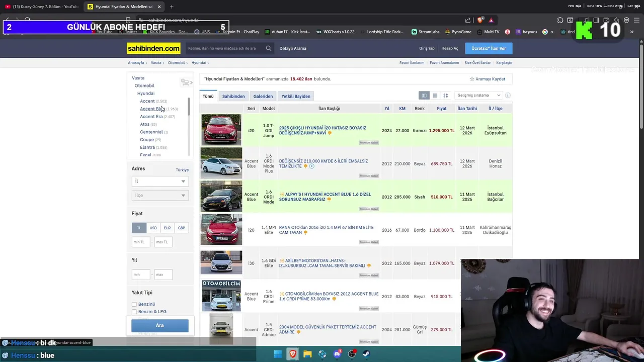Switch to Tümü tab
The height and width of the screenshot is (362, 644).
(x=208, y=96)
